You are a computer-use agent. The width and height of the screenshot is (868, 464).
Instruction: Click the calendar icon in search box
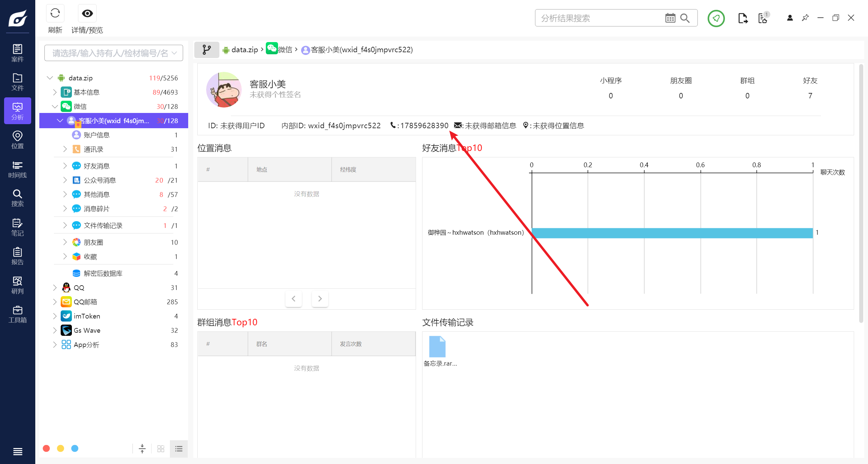(x=670, y=18)
